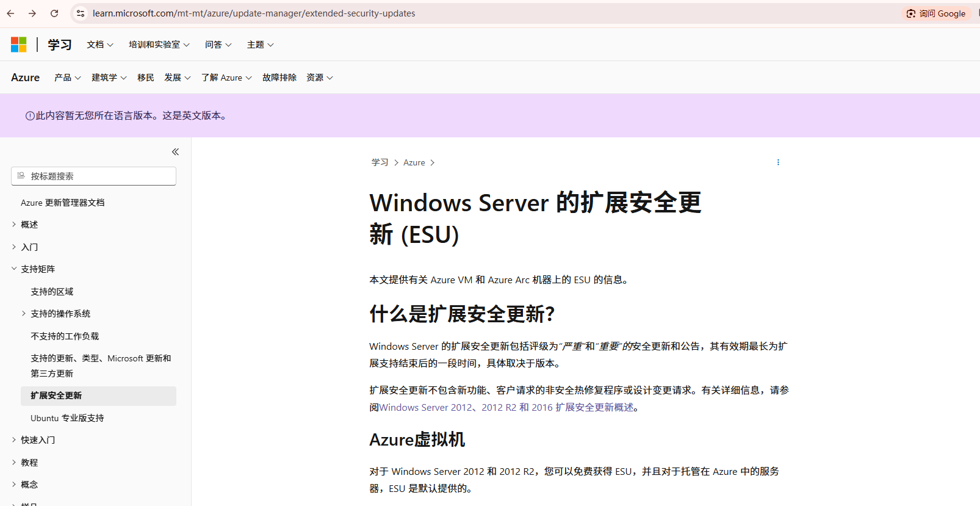The width and height of the screenshot is (980, 506).
Task: Click the Azure breadcrumb link
Action: 414,162
